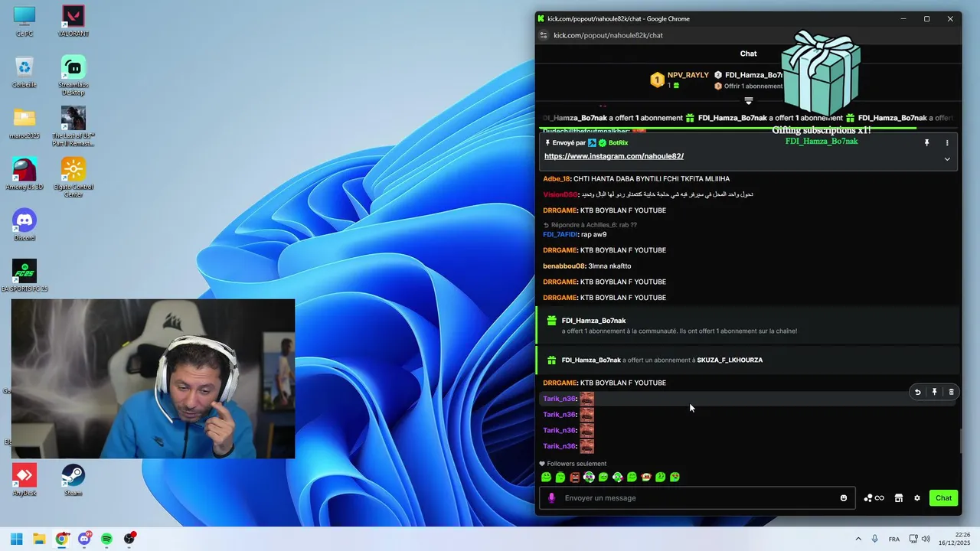Click the microphone icon in message box
Screen dimensions: 980x551
pyautogui.click(x=551, y=498)
